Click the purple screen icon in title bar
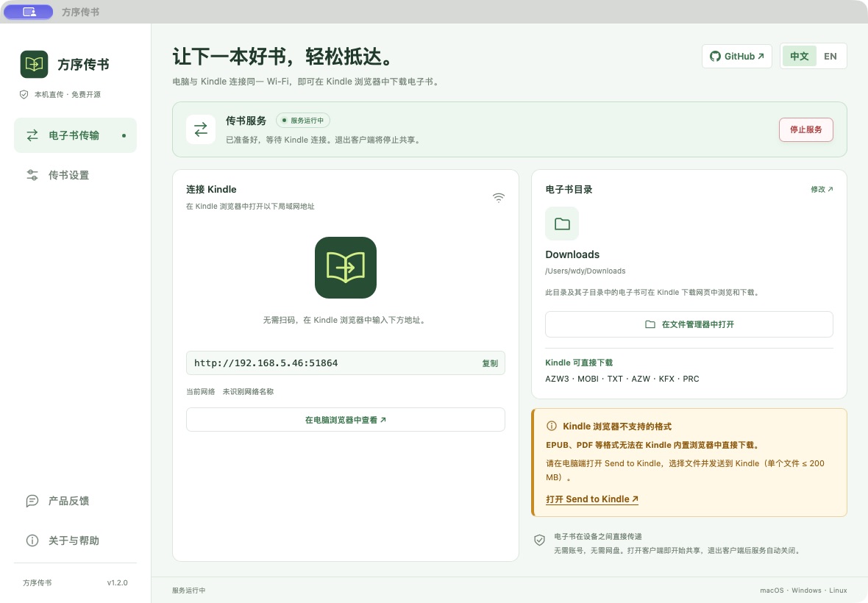The height and width of the screenshot is (603, 868). pos(29,12)
